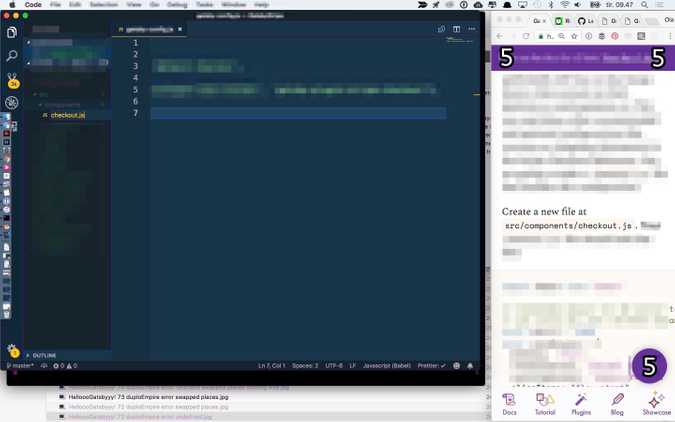Click the notifications bell in status bar
675x422 pixels.
click(470, 366)
